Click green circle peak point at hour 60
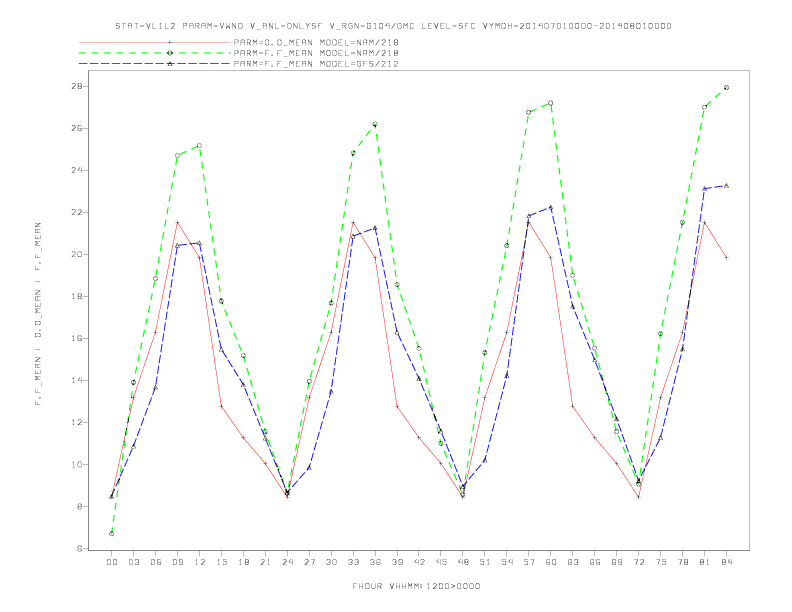Viewport: 792px width, 612px height. pyautogui.click(x=551, y=103)
